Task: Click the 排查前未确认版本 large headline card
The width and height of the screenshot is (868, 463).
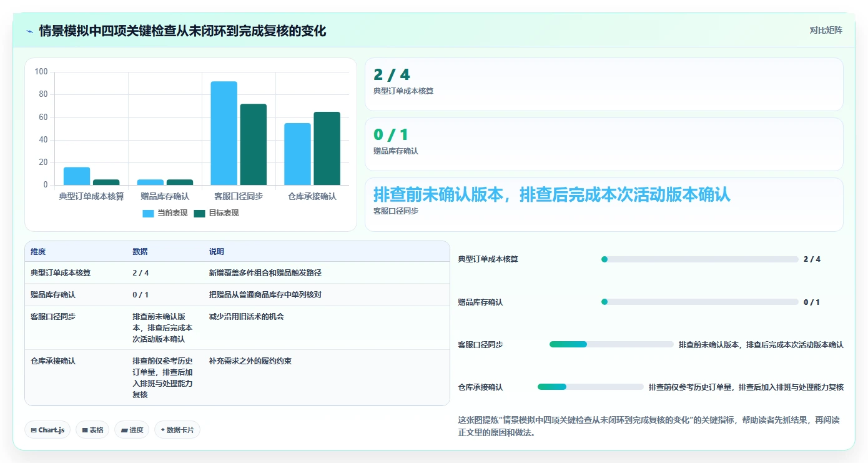Action: click(x=604, y=204)
